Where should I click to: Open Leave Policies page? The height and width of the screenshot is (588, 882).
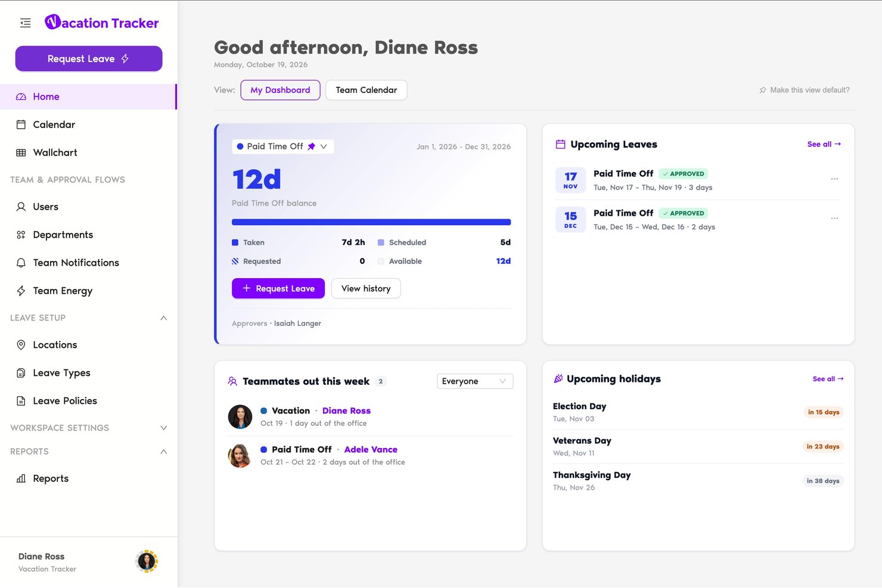pos(88,401)
